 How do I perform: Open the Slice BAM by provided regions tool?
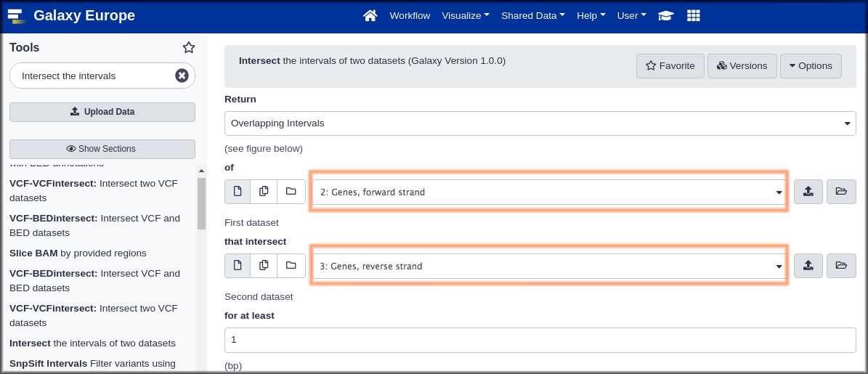click(78, 253)
